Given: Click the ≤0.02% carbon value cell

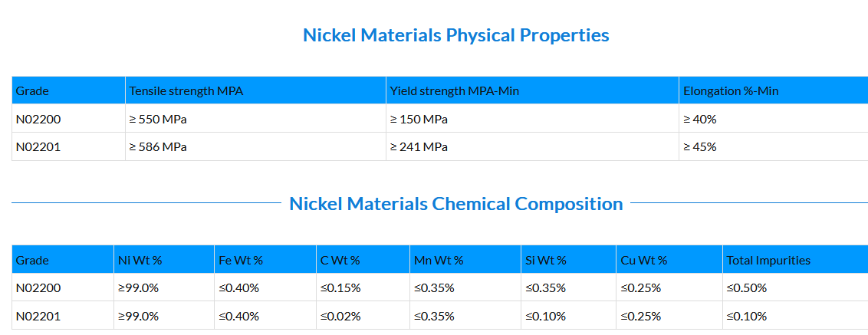Looking at the screenshot, I should coord(340,316).
